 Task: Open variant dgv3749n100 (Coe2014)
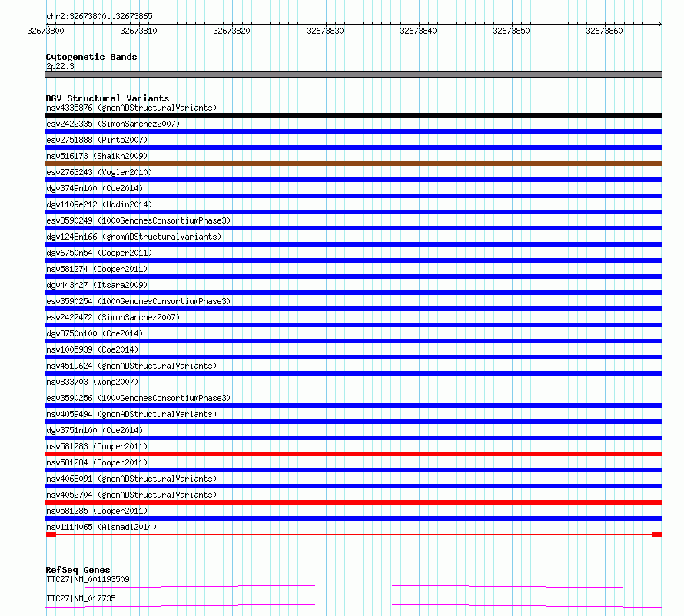click(x=95, y=188)
